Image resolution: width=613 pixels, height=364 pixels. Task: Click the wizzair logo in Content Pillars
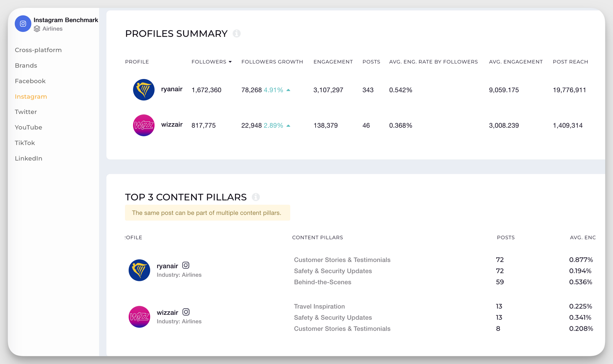139,317
